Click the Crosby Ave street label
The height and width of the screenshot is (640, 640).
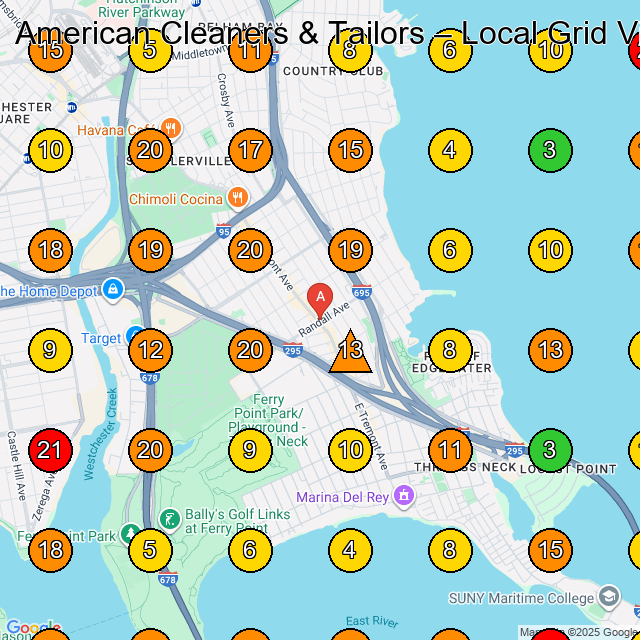pyautogui.click(x=226, y=100)
